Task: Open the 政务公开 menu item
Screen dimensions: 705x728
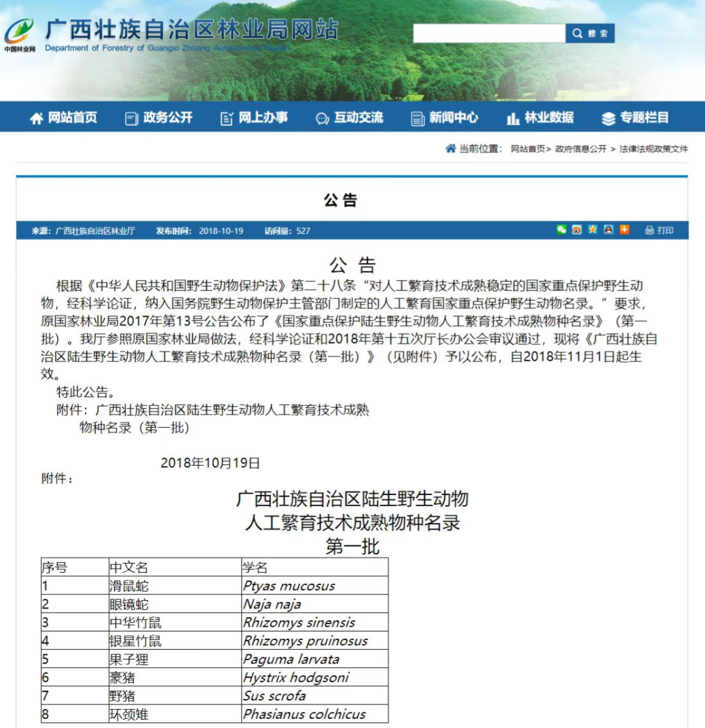Action: tap(159, 118)
